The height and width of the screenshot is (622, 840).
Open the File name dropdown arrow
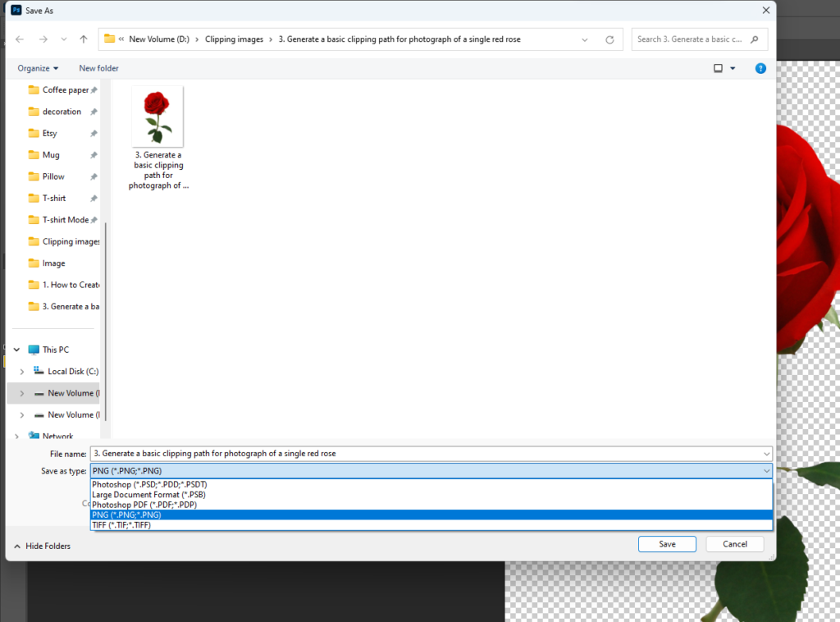point(767,454)
